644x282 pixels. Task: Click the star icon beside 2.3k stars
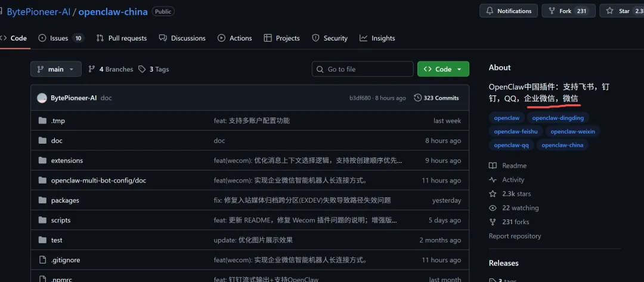[x=493, y=194]
